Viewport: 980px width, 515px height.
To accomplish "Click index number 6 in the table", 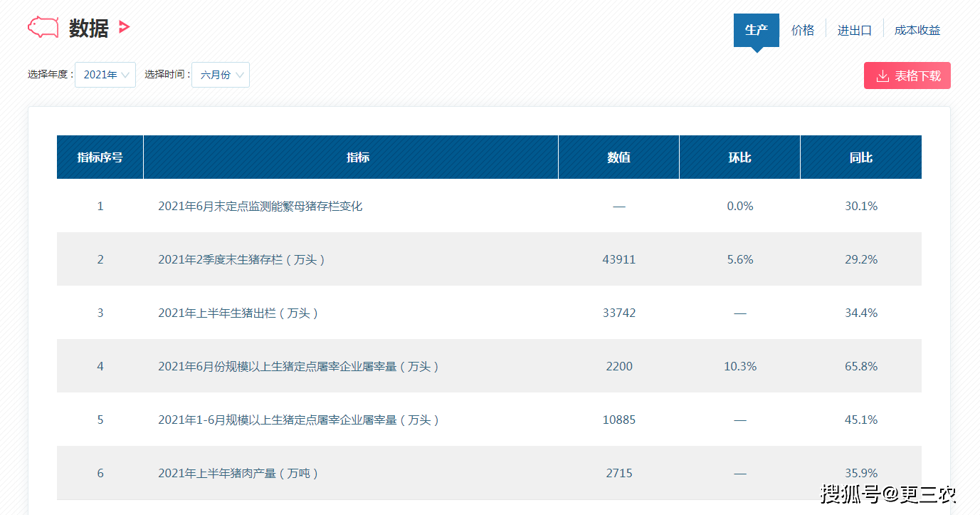I will coord(100,473).
